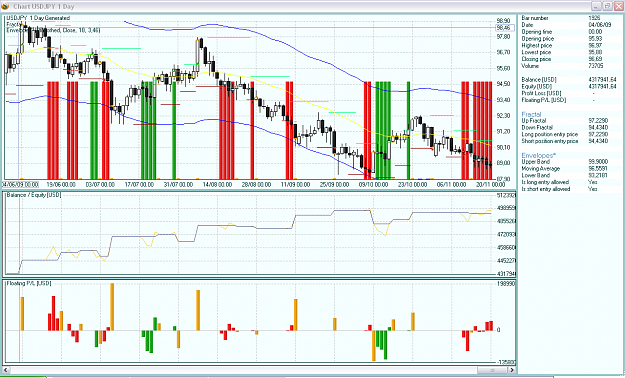
Task: Click the 17/07 00:00 date axis label
Action: 139,185
